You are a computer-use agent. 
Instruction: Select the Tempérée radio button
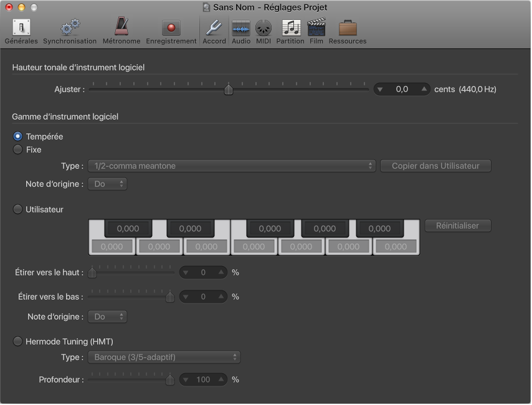click(18, 136)
